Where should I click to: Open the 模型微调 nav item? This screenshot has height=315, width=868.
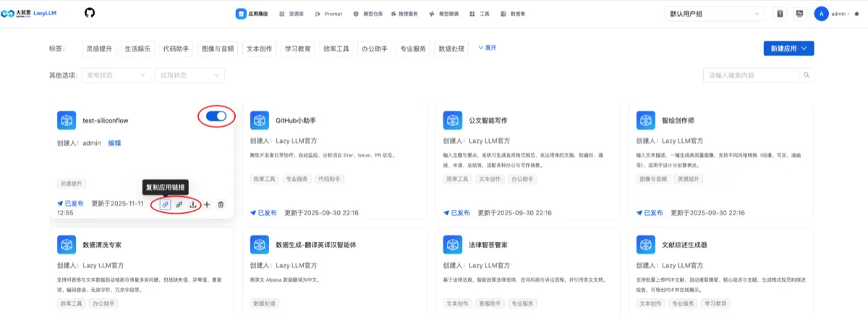[x=444, y=14]
